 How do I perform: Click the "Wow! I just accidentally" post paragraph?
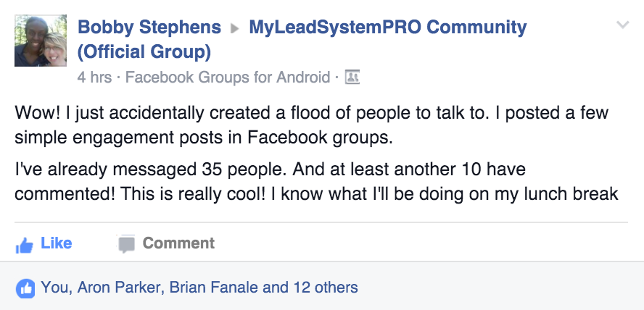click(311, 125)
